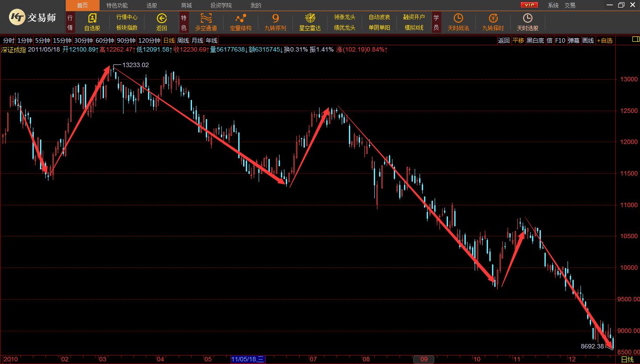Minimize the 交易师 window
Image resolution: width=640 pixels, height=364 pixels.
[x=610, y=5]
